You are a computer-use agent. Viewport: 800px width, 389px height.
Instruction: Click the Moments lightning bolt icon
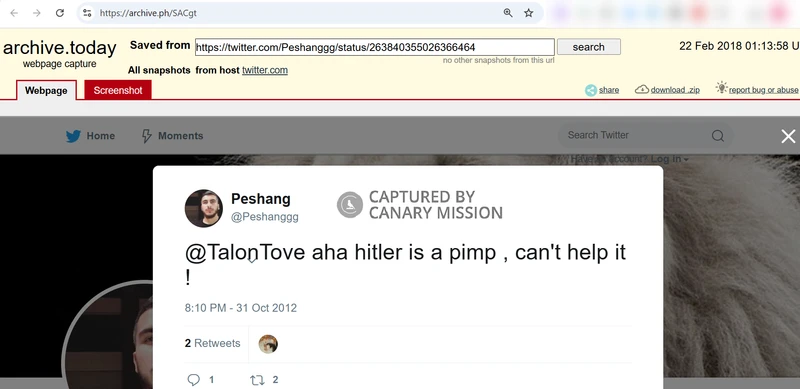pos(146,136)
